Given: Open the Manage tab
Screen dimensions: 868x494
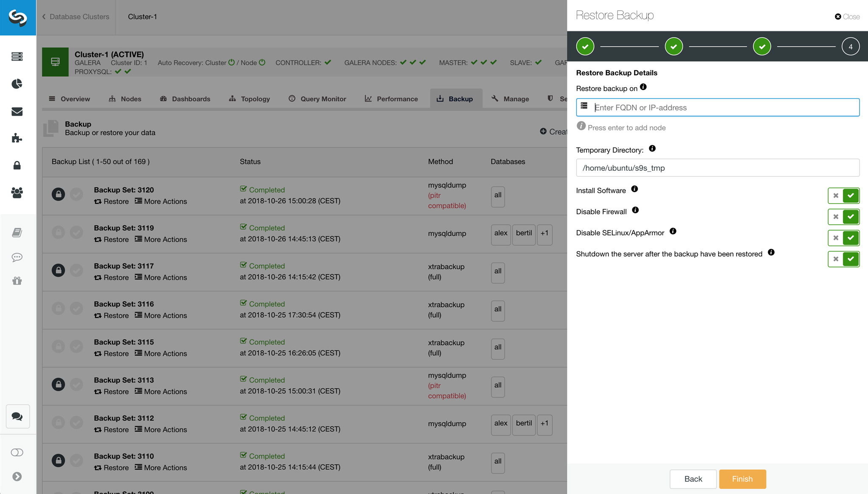Looking at the screenshot, I should coord(510,99).
